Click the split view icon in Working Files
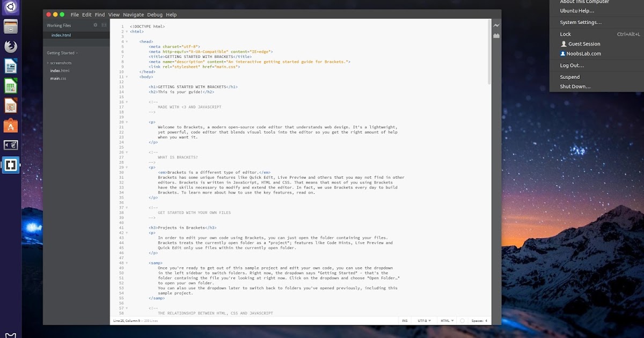The height and width of the screenshot is (338, 644). click(x=104, y=25)
